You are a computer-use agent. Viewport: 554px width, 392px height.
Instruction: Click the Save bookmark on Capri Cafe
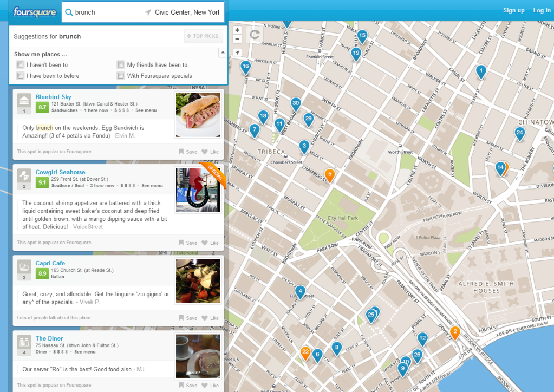tap(188, 318)
